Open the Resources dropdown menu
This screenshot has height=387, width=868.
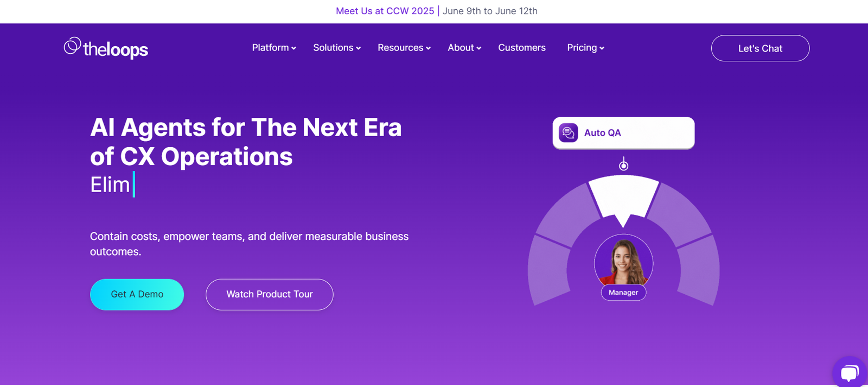[x=404, y=48]
